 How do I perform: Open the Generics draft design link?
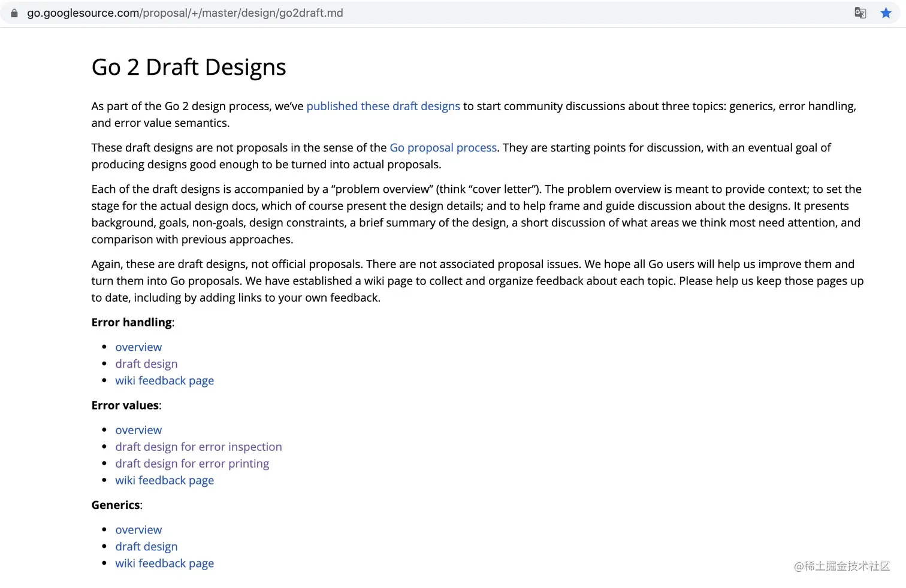pos(146,547)
